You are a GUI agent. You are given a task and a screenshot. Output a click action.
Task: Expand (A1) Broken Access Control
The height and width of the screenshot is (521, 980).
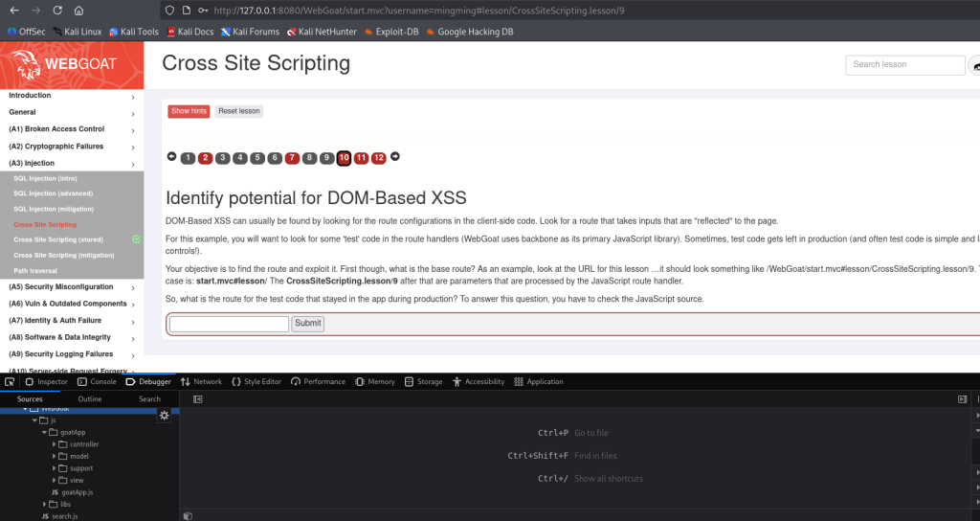pyautogui.click(x=72, y=129)
